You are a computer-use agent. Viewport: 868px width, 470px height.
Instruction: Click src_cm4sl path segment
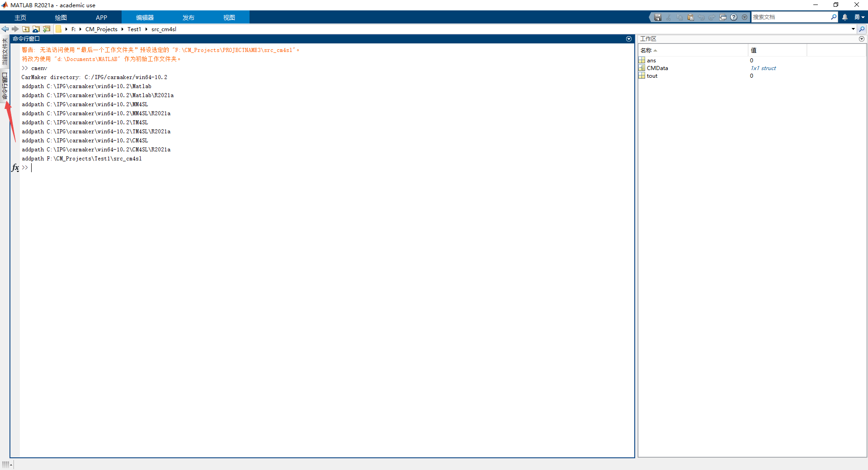164,29
